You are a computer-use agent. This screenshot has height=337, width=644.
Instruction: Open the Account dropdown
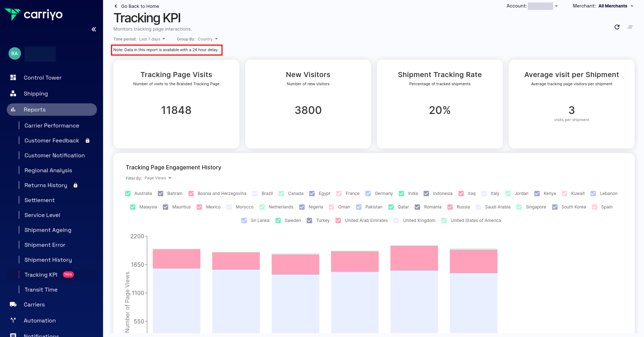[543, 6]
